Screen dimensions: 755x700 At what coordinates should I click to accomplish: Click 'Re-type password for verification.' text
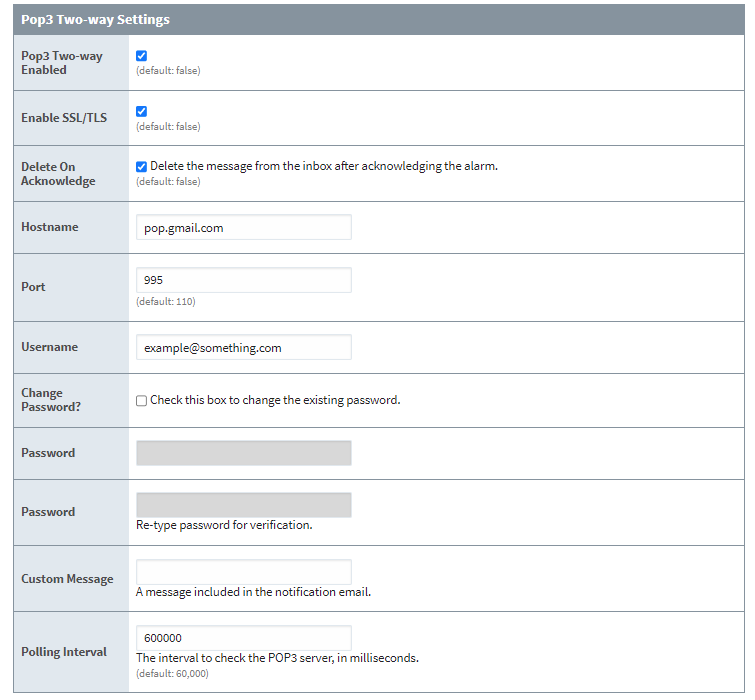pos(224,525)
